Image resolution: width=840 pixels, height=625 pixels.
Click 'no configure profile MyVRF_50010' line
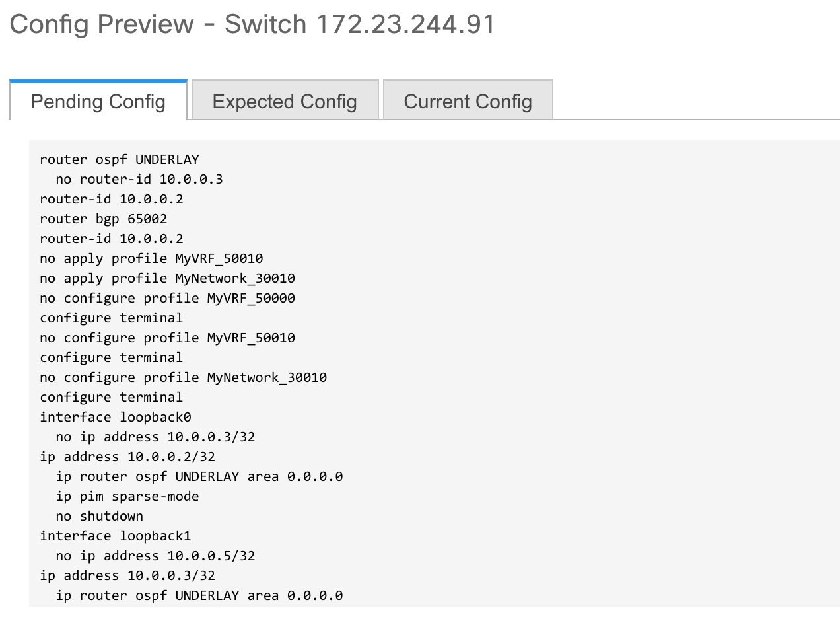tap(167, 338)
